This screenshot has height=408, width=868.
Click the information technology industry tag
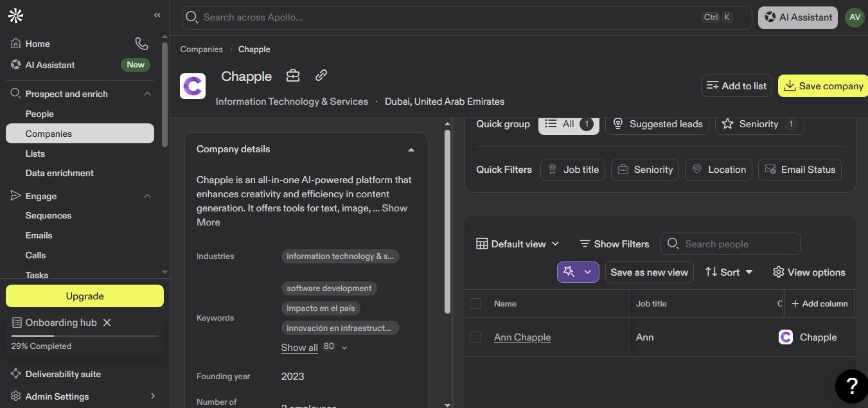pyautogui.click(x=341, y=256)
